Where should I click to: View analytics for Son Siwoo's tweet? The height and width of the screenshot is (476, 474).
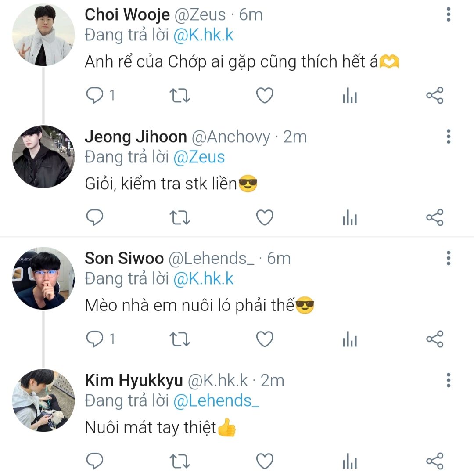pyautogui.click(x=350, y=339)
